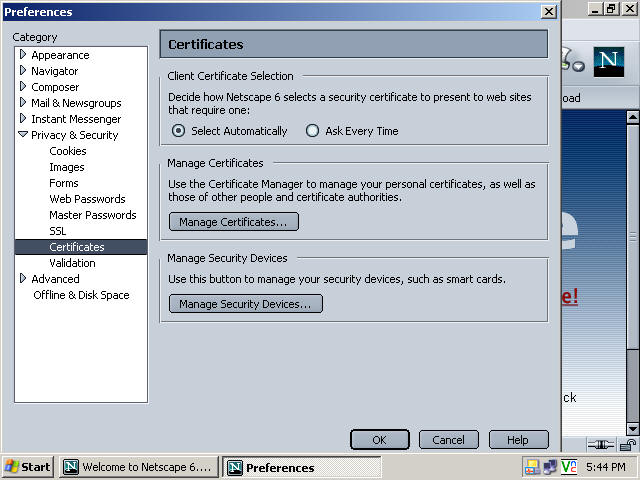Expand the Navigator category
This screenshot has height=480, width=640.
tap(23, 71)
